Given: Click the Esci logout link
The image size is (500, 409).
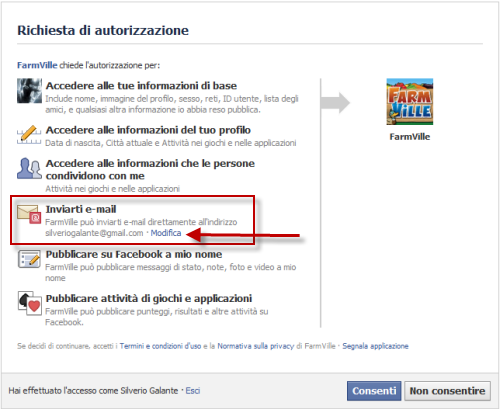Looking at the screenshot, I should coord(193,391).
